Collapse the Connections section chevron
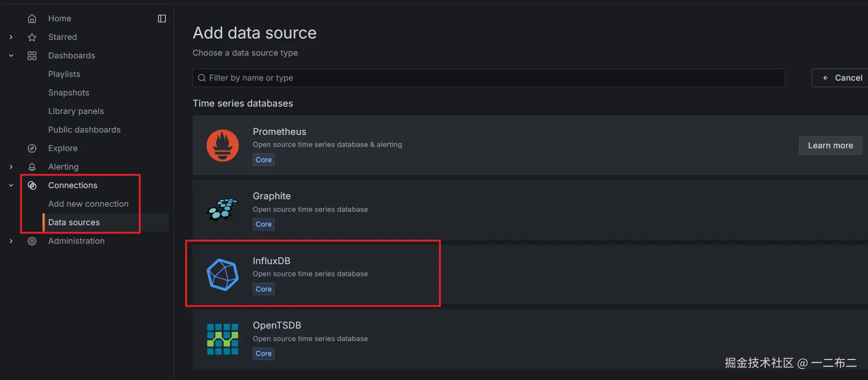868x380 pixels. point(11,185)
